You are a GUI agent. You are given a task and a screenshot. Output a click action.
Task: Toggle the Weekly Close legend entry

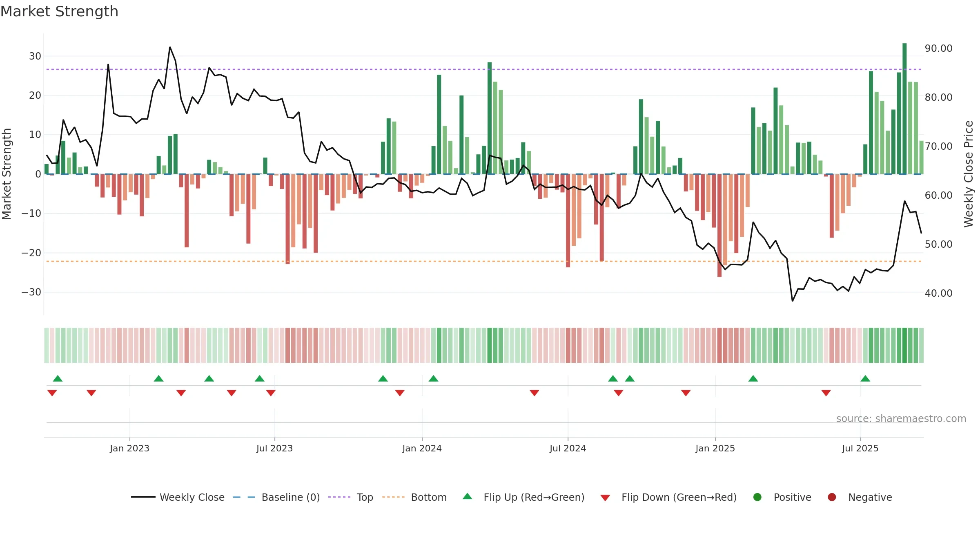[178, 497]
